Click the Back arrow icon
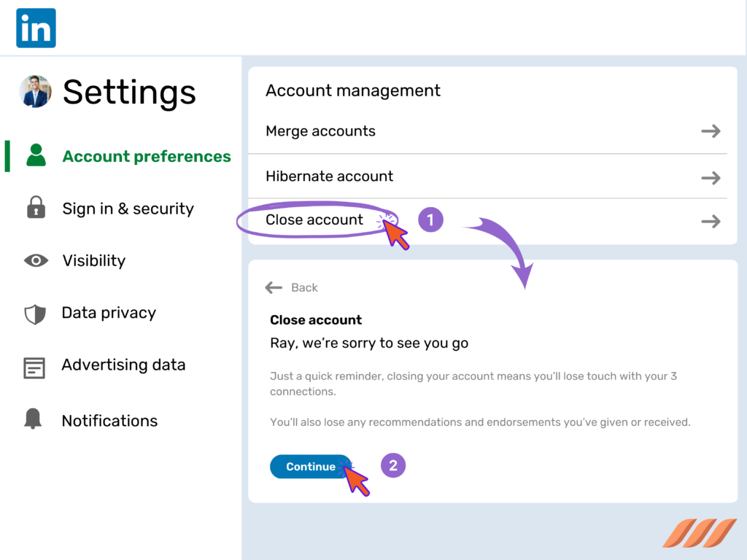The height and width of the screenshot is (560, 747). (273, 287)
